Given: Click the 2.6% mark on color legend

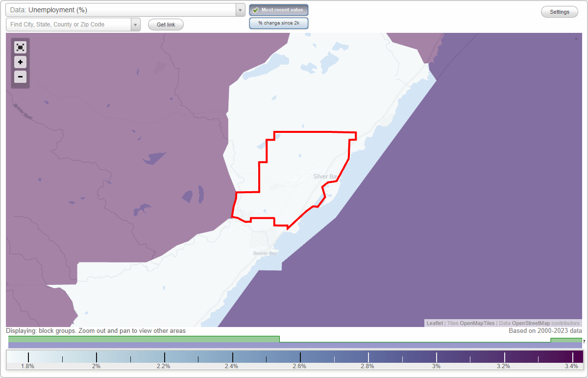Looking at the screenshot, I should point(299,366).
